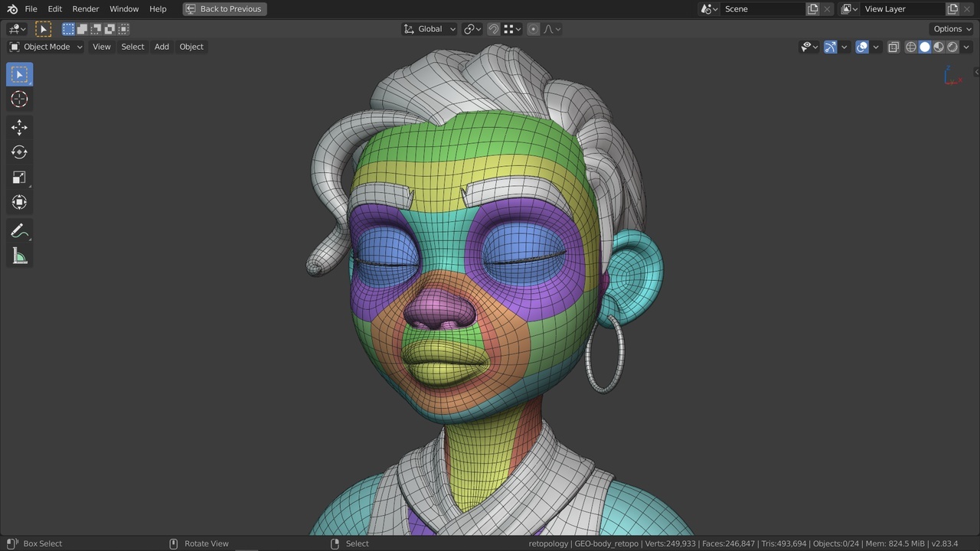Enable Toggle X-Ray view
Screen dimensions: 980x551
[x=893, y=47]
